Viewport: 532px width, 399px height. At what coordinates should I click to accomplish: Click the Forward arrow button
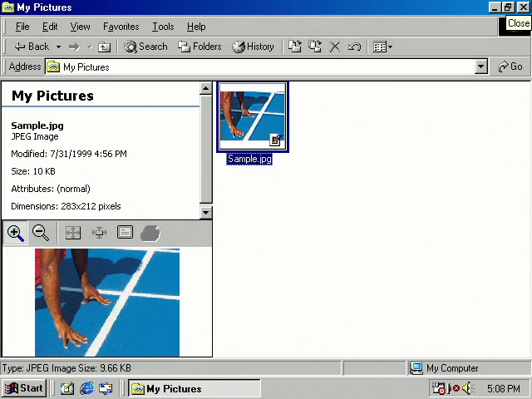point(74,47)
